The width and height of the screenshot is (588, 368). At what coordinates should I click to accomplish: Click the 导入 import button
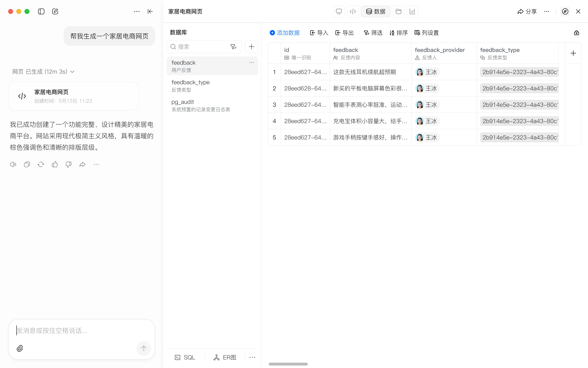point(319,33)
